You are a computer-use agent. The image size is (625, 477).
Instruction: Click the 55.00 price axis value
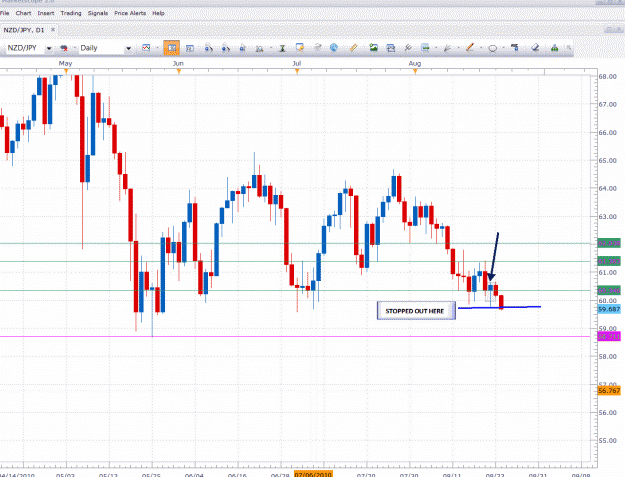pyautogui.click(x=607, y=441)
